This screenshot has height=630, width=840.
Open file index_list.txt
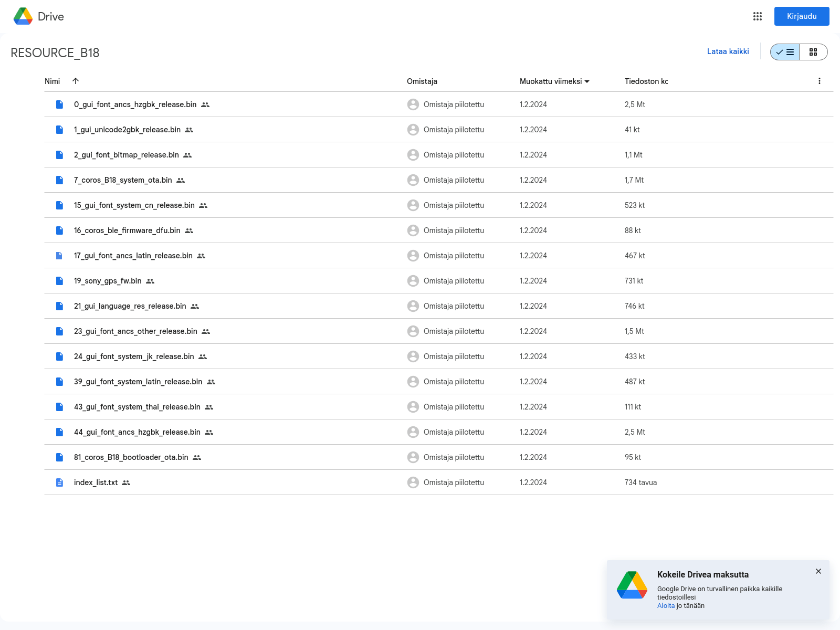(x=96, y=482)
